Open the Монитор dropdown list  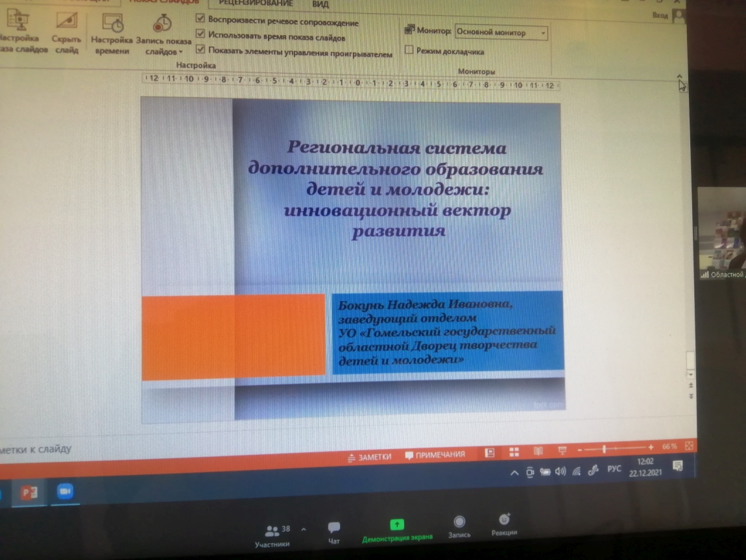click(x=543, y=32)
